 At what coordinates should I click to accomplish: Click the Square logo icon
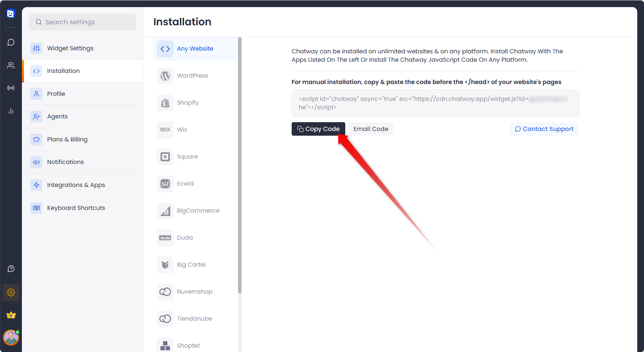(165, 157)
